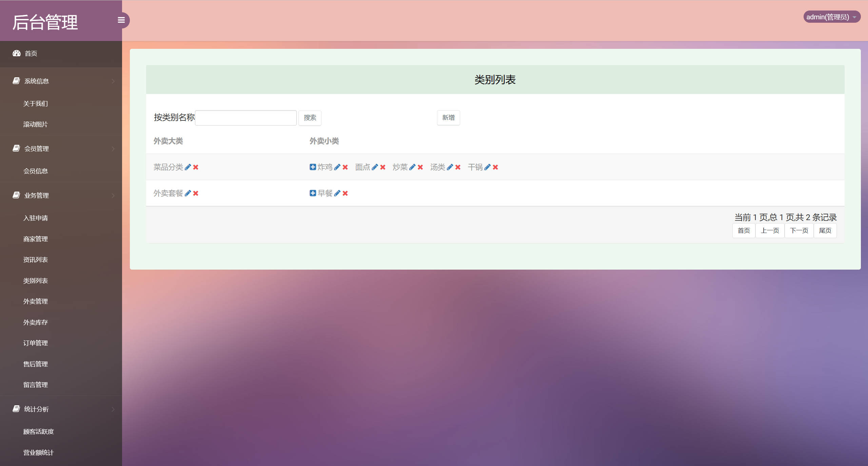
Task: Delete 菜品分类 with its red X icon
Action: pos(196,167)
